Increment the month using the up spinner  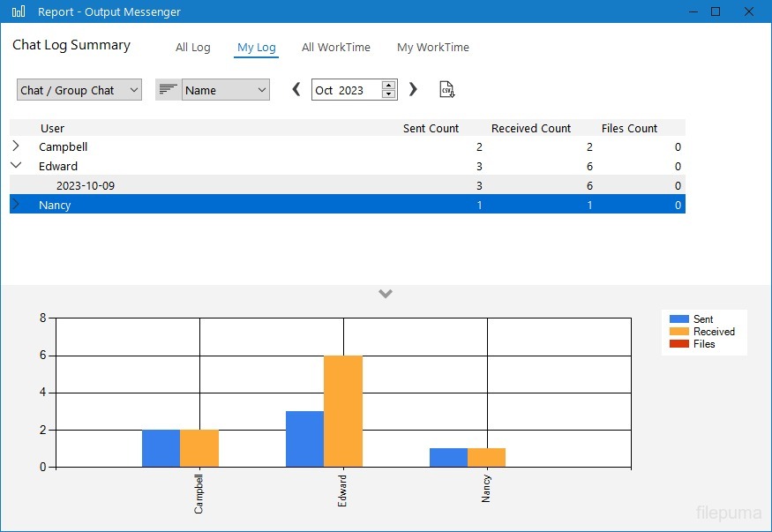[x=388, y=86]
